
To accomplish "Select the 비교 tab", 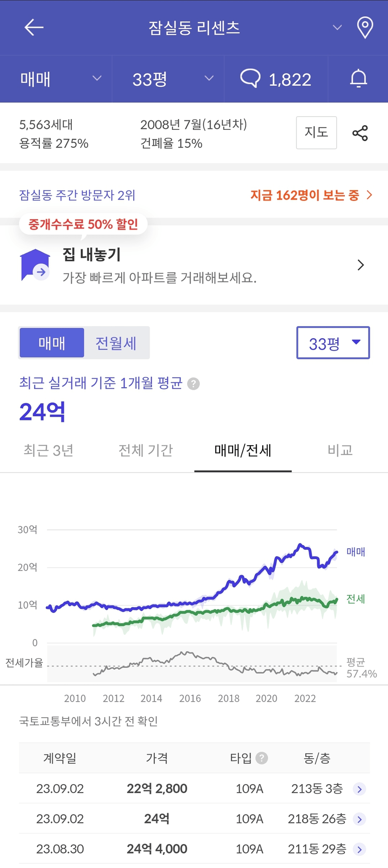I will (x=340, y=450).
